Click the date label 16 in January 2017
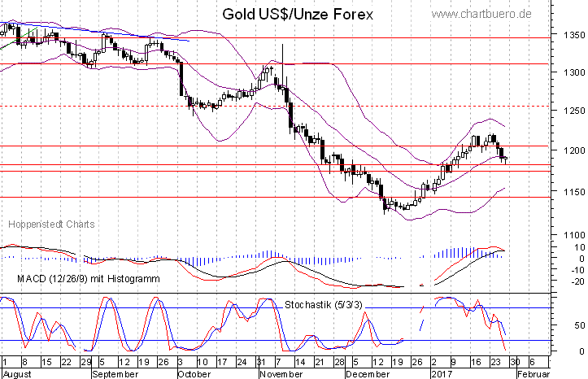 pyautogui.click(x=476, y=362)
